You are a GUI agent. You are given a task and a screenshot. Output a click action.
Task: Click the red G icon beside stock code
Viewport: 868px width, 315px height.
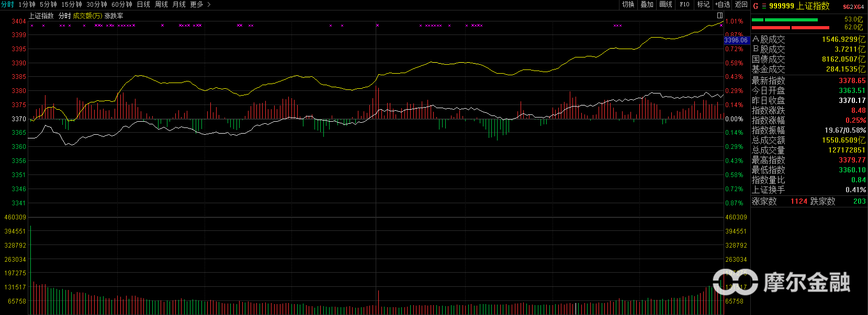[x=756, y=6]
